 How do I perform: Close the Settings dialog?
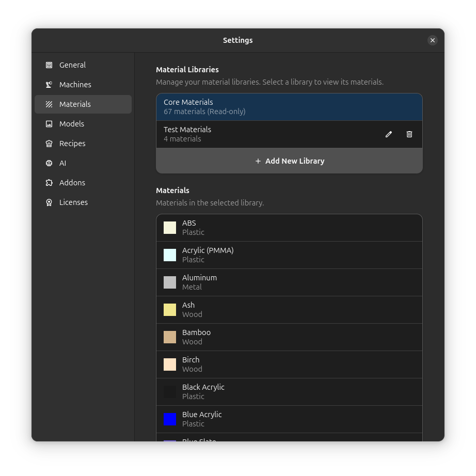pos(433,40)
